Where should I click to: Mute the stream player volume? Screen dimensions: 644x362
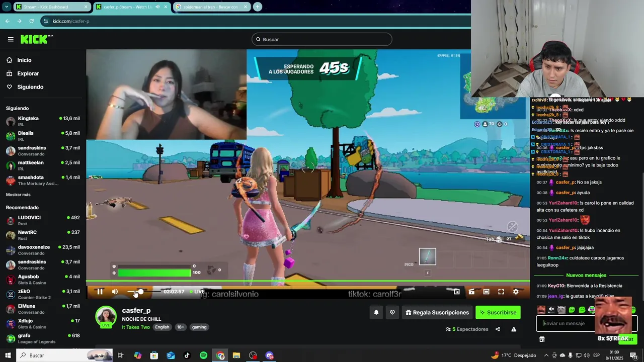point(115,292)
